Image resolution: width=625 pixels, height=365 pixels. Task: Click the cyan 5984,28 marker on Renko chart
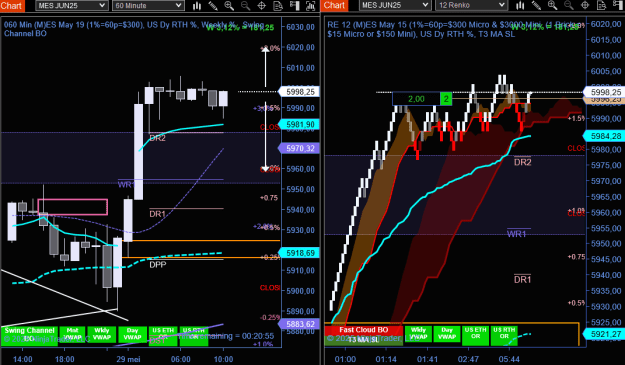pos(604,136)
